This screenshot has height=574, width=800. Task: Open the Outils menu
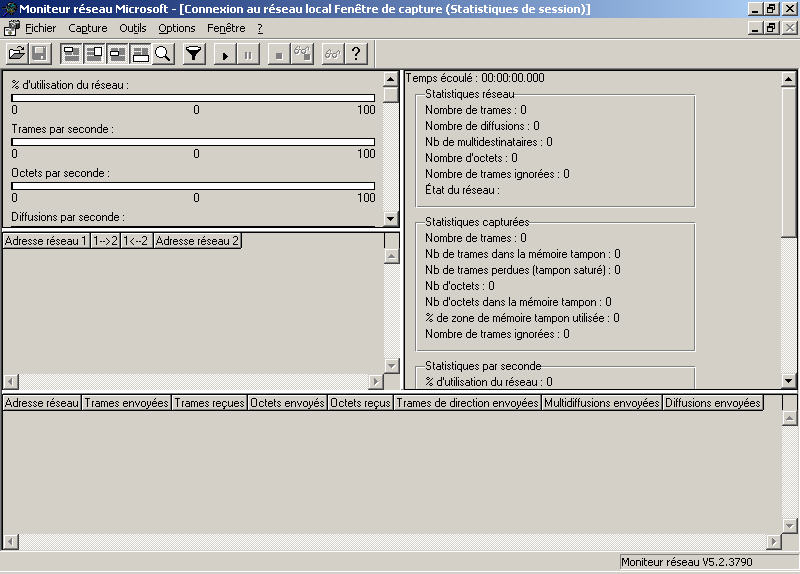[133, 28]
